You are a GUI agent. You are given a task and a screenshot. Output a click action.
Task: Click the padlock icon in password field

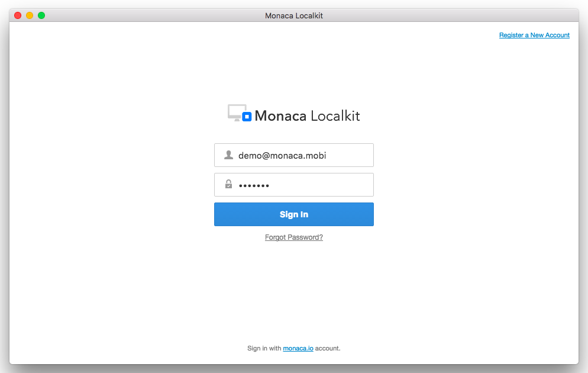tap(228, 184)
